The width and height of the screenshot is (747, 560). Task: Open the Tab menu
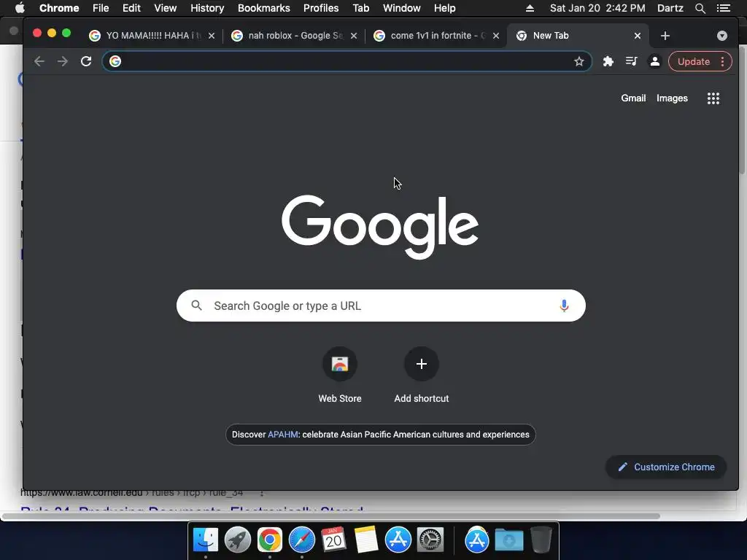360,8
